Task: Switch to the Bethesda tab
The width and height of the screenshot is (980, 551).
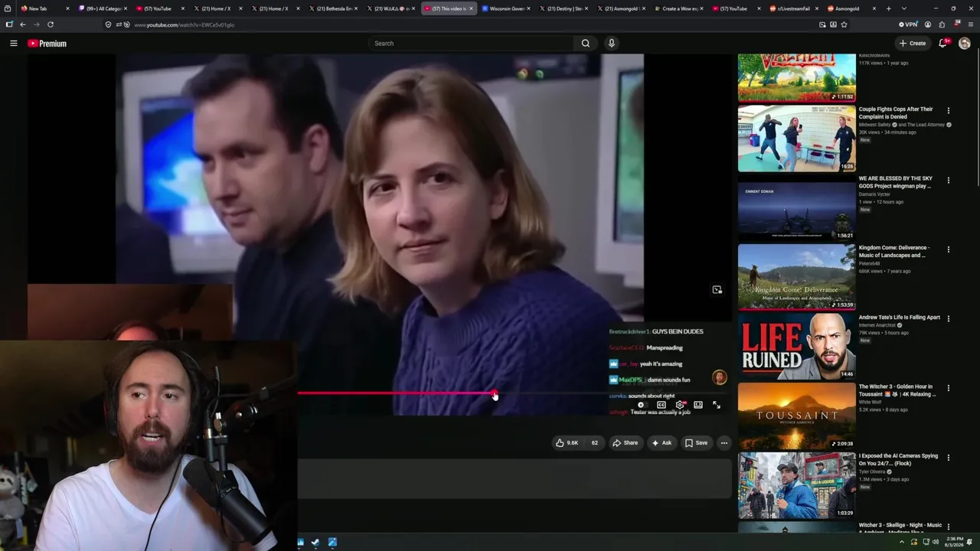Action: (334, 8)
